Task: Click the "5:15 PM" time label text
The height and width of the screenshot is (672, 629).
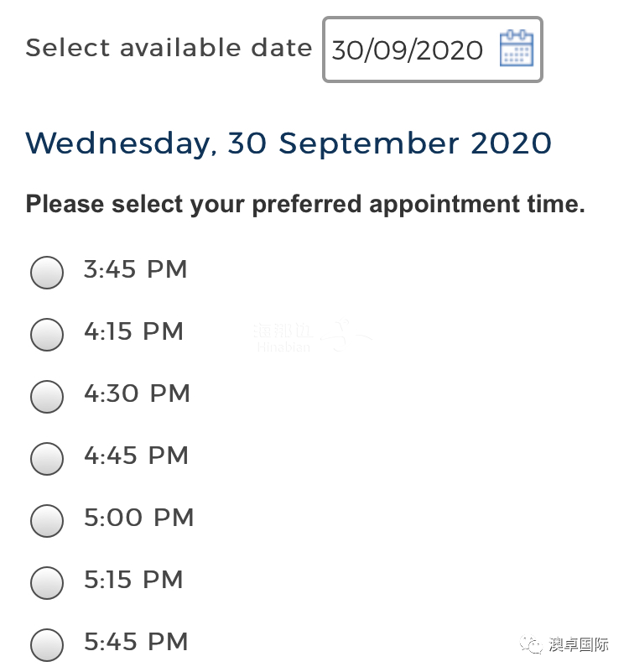Action: point(133,580)
